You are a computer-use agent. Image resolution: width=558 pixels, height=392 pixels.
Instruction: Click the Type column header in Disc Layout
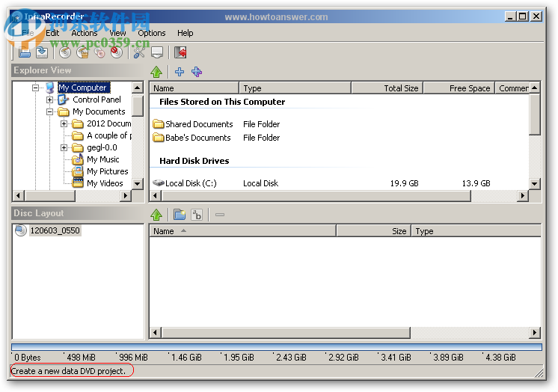point(424,231)
